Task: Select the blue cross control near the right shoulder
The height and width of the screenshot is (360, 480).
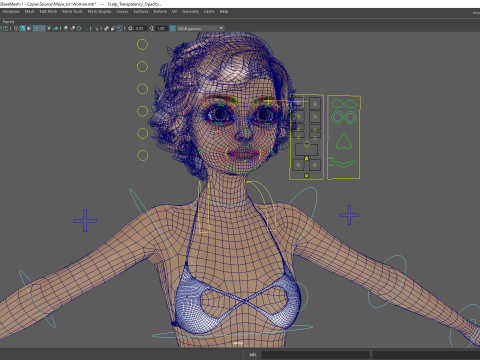Action: point(349,215)
